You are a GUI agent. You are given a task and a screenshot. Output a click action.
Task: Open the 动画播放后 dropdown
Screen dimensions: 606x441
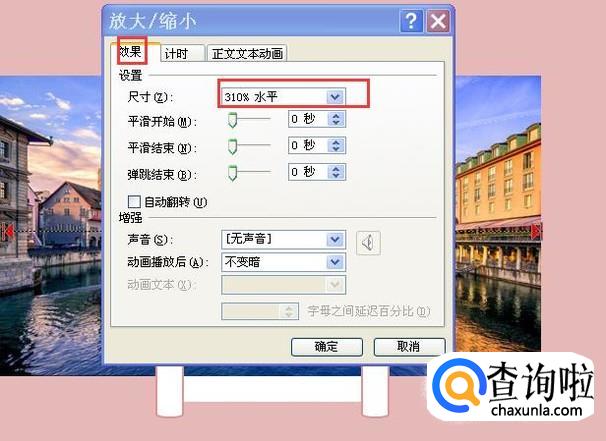click(x=335, y=262)
